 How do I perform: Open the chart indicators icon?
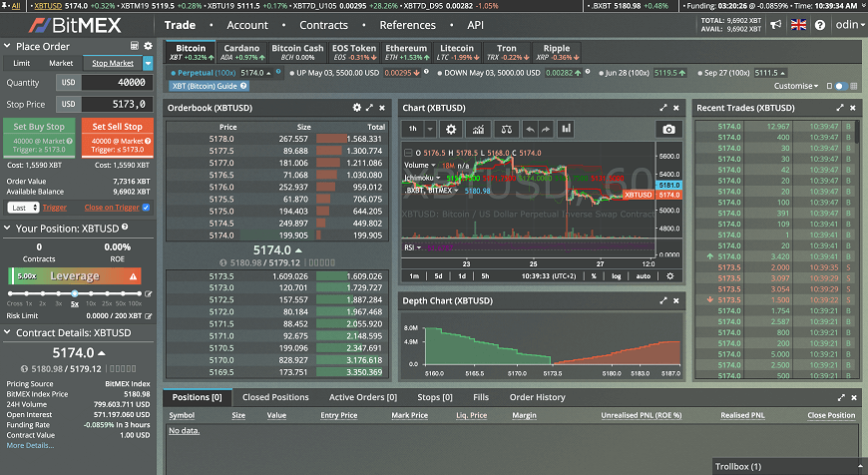(478, 129)
